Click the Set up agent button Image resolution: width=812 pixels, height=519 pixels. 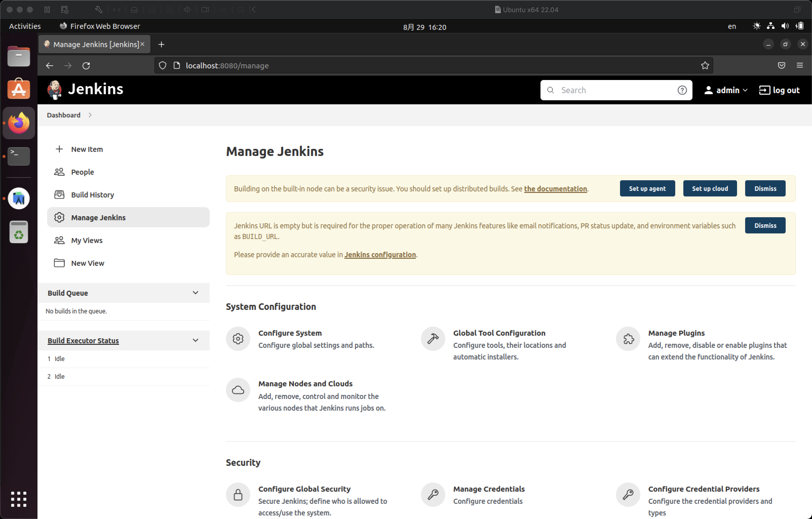(x=647, y=188)
